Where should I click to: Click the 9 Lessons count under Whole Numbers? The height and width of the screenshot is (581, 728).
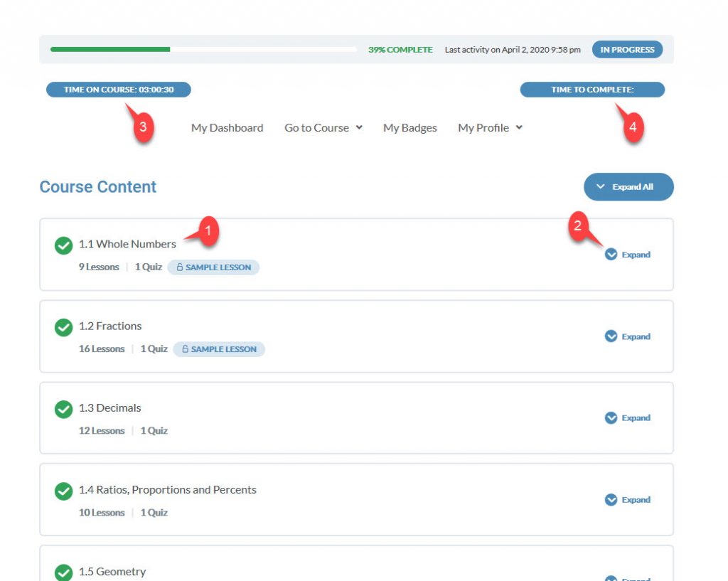99,267
